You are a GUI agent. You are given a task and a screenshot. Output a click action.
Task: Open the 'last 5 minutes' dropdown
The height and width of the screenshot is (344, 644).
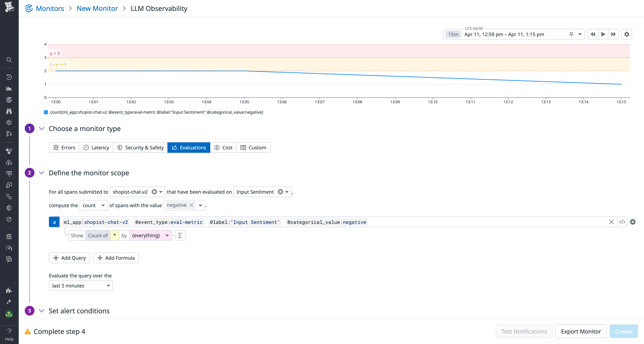click(x=80, y=285)
